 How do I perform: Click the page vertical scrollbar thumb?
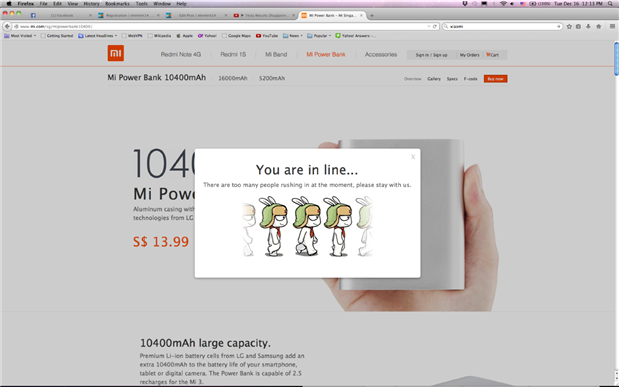coord(616,58)
